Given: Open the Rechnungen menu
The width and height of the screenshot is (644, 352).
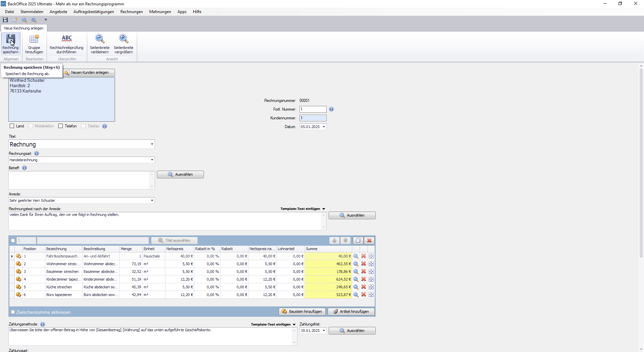Looking at the screenshot, I should tap(131, 12).
